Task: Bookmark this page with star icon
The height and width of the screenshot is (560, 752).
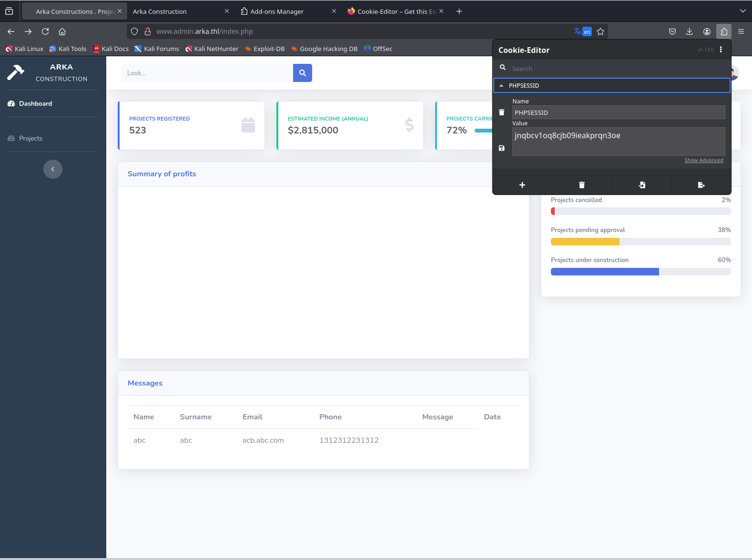Action: tap(600, 31)
